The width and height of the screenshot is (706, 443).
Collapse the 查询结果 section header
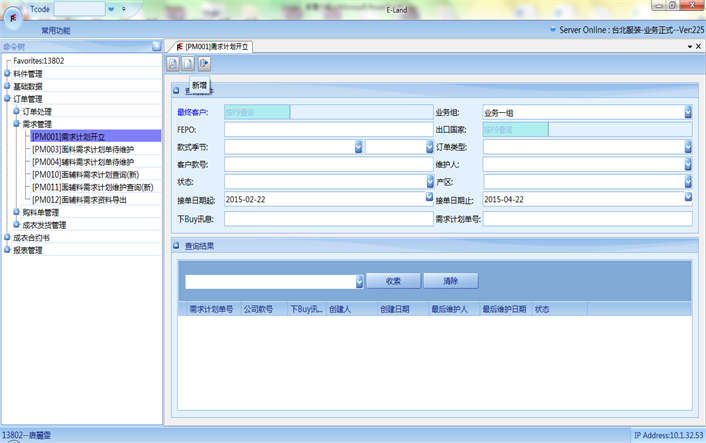click(x=175, y=245)
